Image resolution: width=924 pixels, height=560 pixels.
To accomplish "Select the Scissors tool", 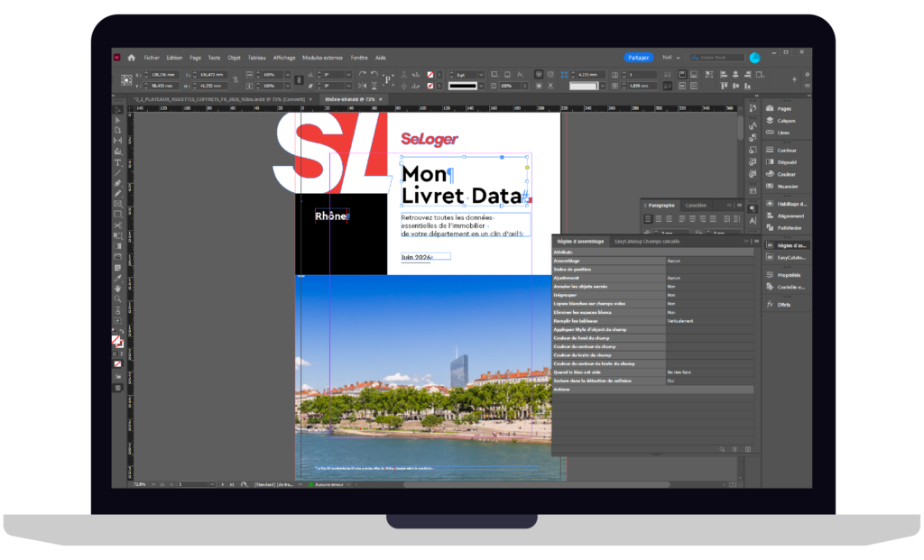I will (x=118, y=225).
